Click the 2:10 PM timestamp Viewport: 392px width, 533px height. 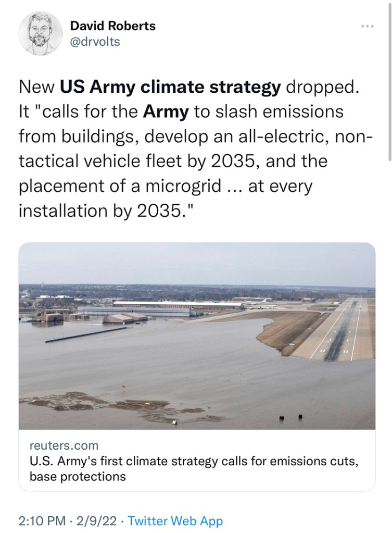pyautogui.click(x=41, y=521)
